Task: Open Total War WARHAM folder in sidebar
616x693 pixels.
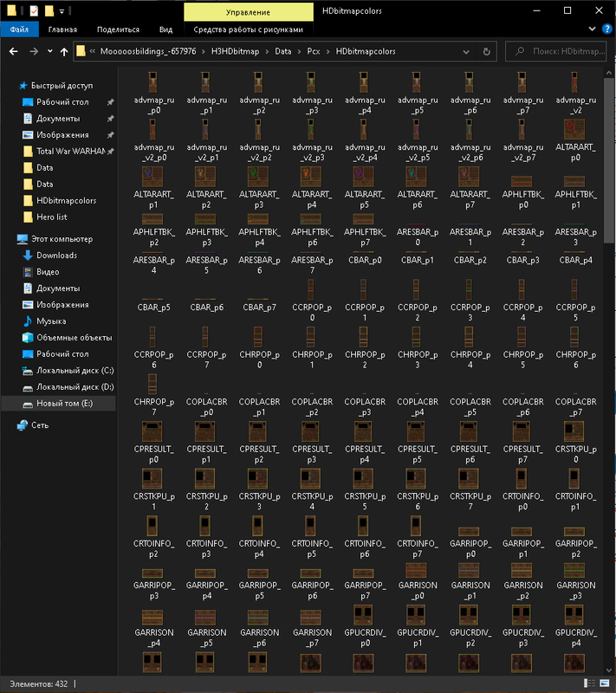Action: [71, 151]
